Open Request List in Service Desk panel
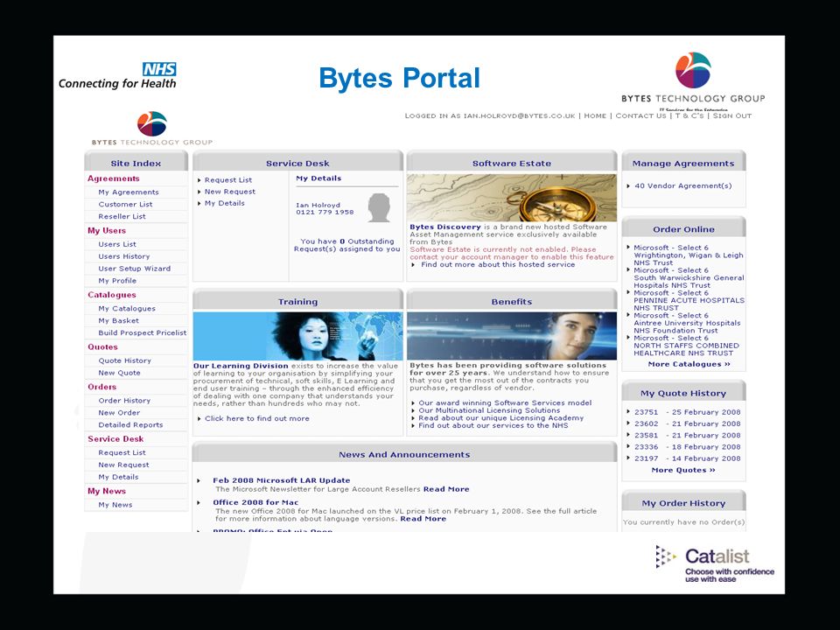 click(228, 180)
